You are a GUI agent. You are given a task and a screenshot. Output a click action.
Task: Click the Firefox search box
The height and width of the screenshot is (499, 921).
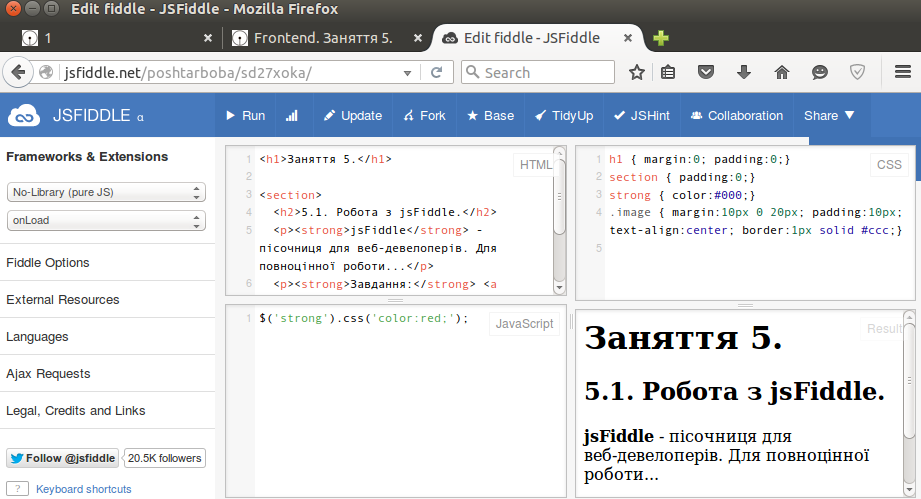(x=538, y=72)
